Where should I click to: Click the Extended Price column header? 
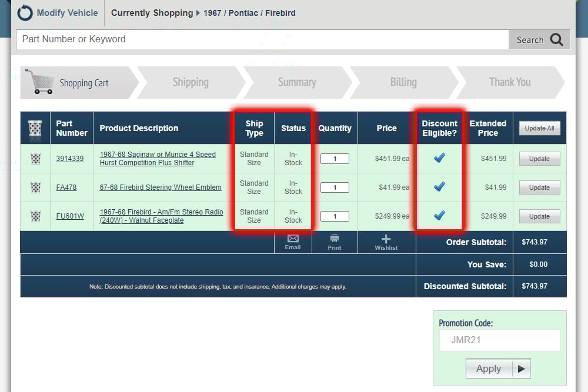click(x=488, y=128)
